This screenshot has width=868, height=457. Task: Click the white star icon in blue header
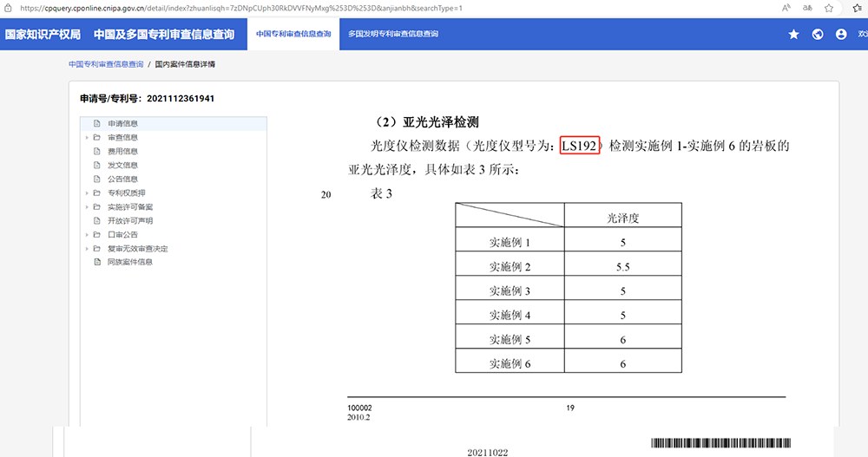(794, 35)
